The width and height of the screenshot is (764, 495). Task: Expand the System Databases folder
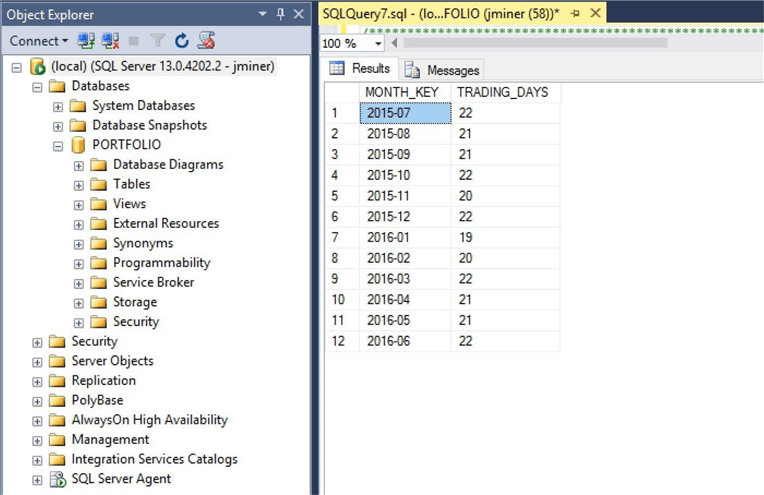tap(58, 106)
